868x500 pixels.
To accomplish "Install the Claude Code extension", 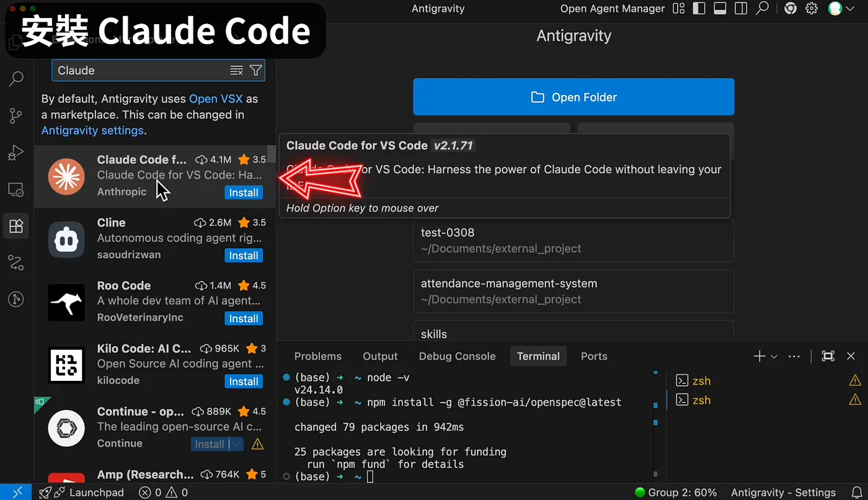I will click(244, 193).
